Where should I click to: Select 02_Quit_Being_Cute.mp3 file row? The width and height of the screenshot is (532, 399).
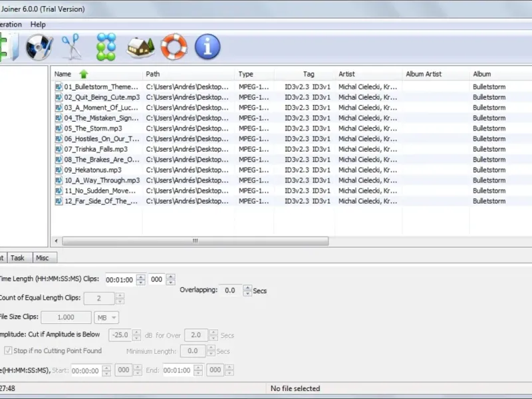[x=293, y=97]
